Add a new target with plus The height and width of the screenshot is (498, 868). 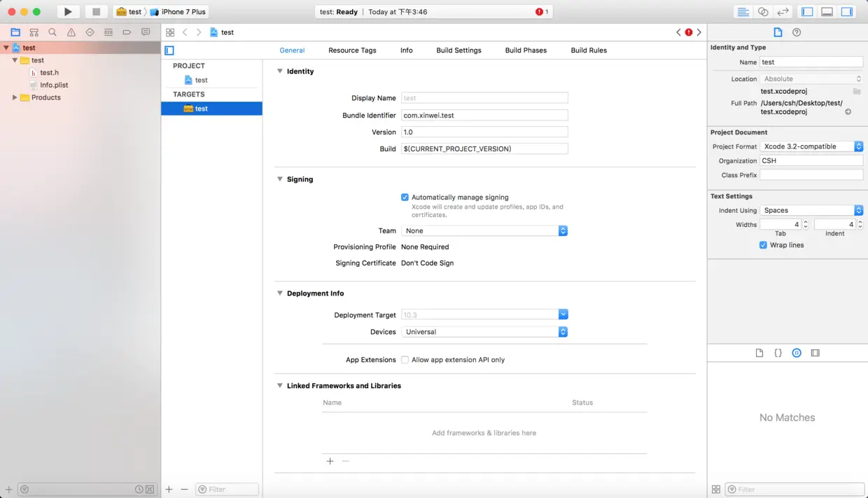pyautogui.click(x=169, y=489)
